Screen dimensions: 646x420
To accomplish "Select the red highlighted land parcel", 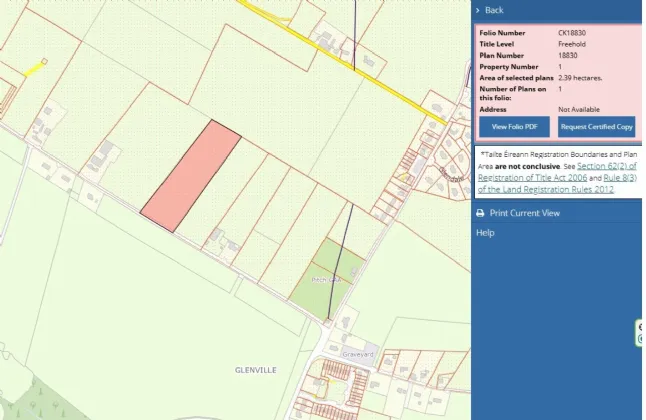I will (x=191, y=177).
